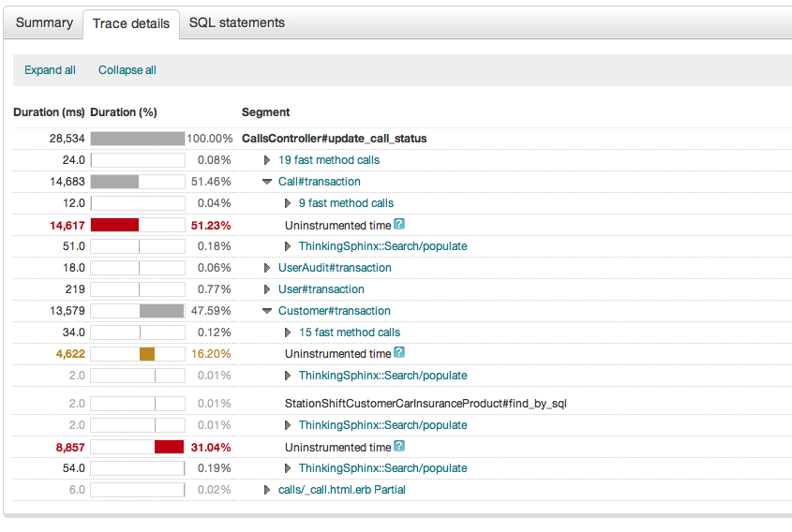Click the Expand all link
Image resolution: width=792 pixels, height=532 pixels.
coord(51,70)
